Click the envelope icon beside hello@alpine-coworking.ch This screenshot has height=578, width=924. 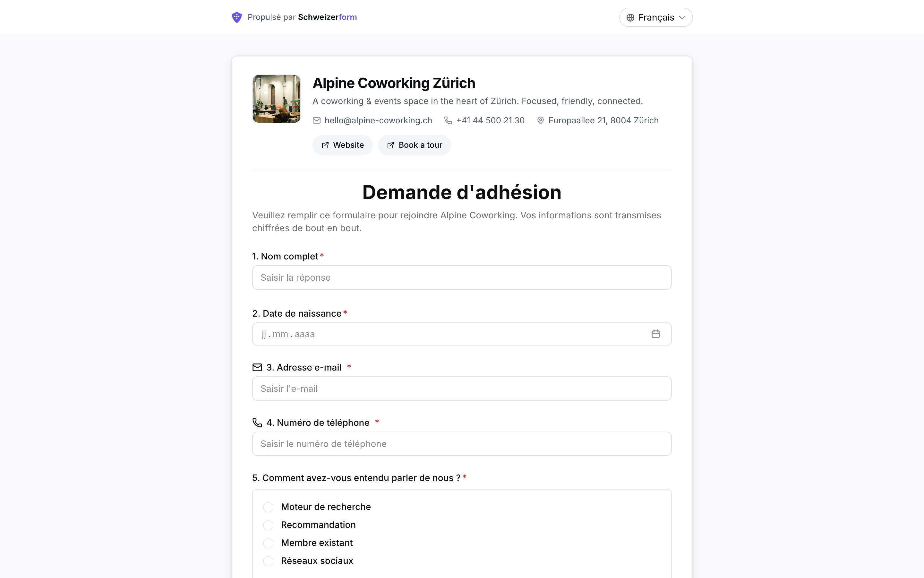317,120
